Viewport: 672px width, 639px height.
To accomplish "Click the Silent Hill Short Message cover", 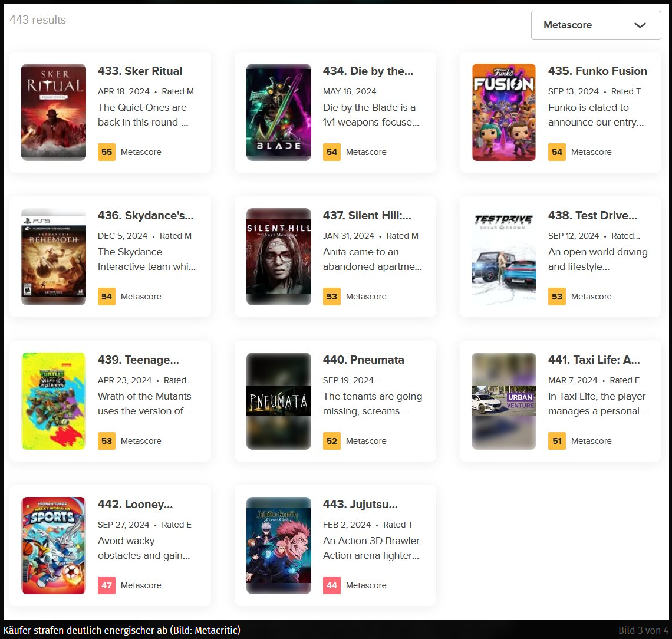I will tap(279, 256).
